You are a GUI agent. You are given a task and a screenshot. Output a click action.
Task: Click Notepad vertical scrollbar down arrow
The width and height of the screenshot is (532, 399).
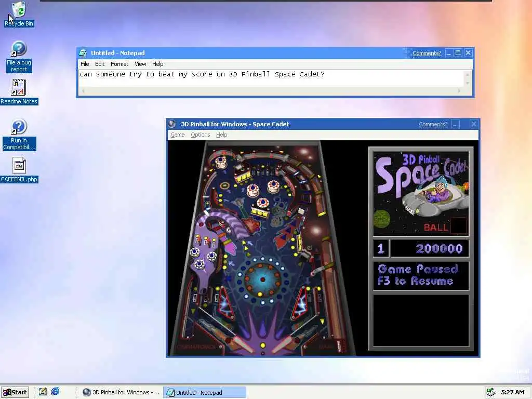pos(468,83)
